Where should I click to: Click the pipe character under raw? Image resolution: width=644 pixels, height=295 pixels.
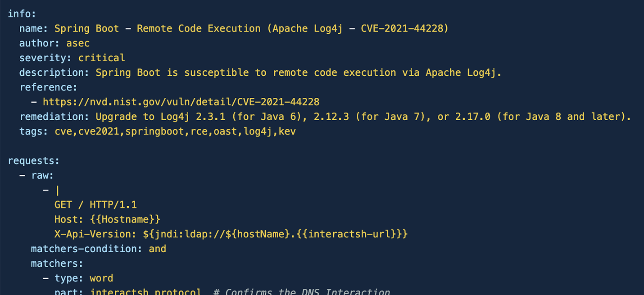pos(58,190)
